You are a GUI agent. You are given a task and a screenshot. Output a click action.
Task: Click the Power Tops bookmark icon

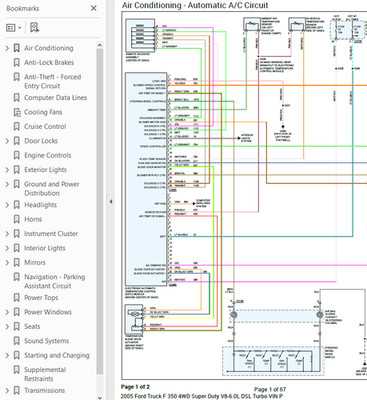tap(16, 298)
